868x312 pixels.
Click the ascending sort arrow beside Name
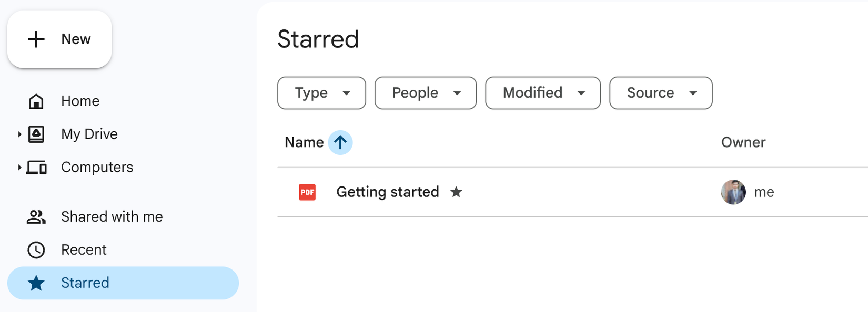[340, 142]
